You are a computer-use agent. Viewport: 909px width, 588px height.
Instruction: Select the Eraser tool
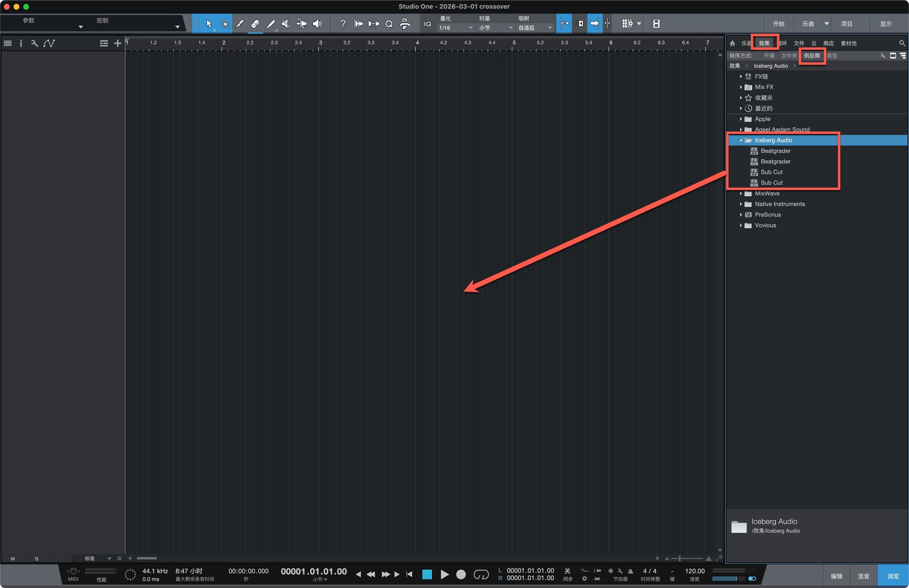click(255, 24)
